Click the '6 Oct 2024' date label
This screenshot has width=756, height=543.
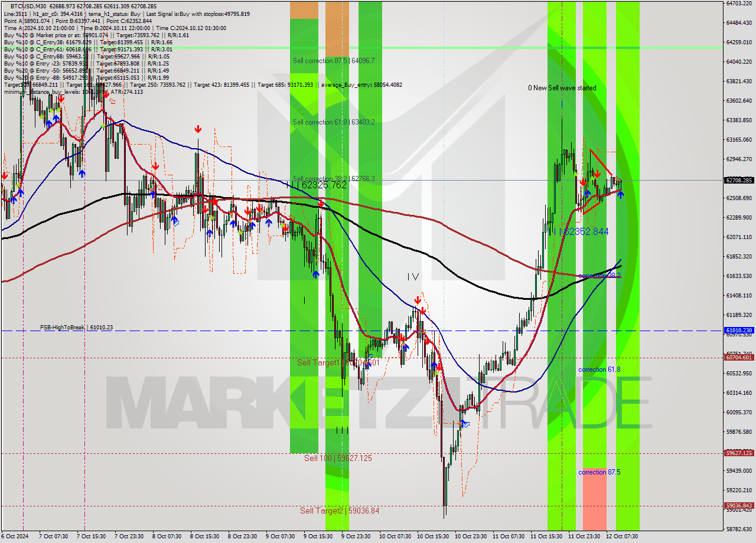14,537
